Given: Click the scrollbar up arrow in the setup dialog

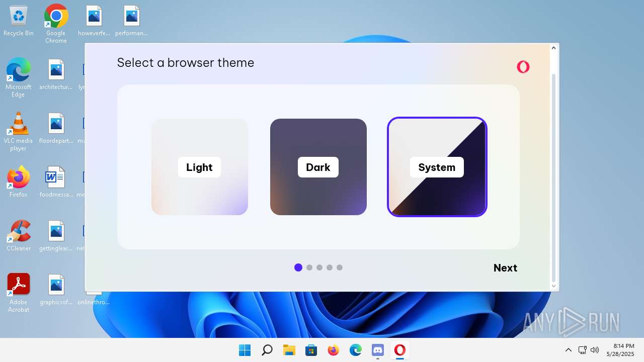Looking at the screenshot, I should (x=553, y=48).
